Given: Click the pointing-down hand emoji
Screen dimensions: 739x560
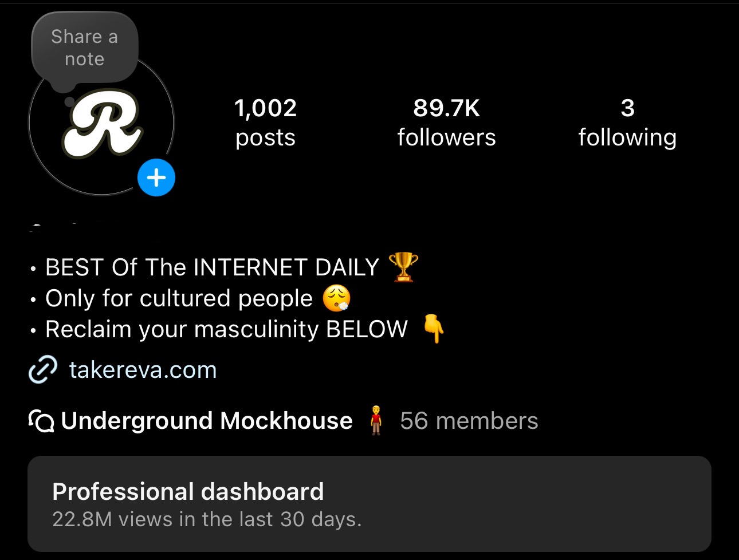Looking at the screenshot, I should pos(434,329).
